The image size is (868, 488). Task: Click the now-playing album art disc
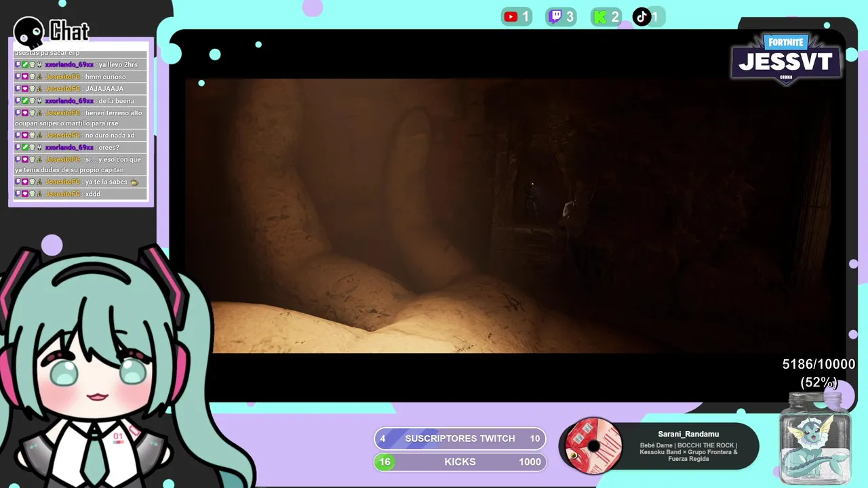click(594, 446)
